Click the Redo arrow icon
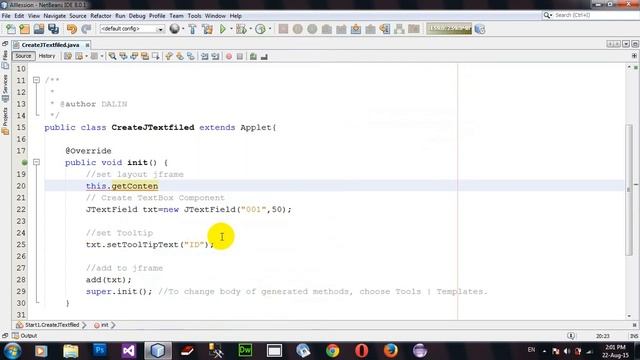The image size is (640, 360). pyautogui.click(x=86, y=29)
